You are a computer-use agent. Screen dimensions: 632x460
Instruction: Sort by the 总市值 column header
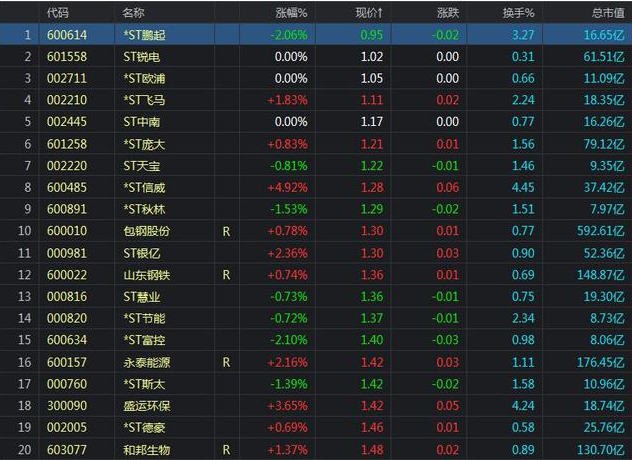pyautogui.click(x=608, y=13)
